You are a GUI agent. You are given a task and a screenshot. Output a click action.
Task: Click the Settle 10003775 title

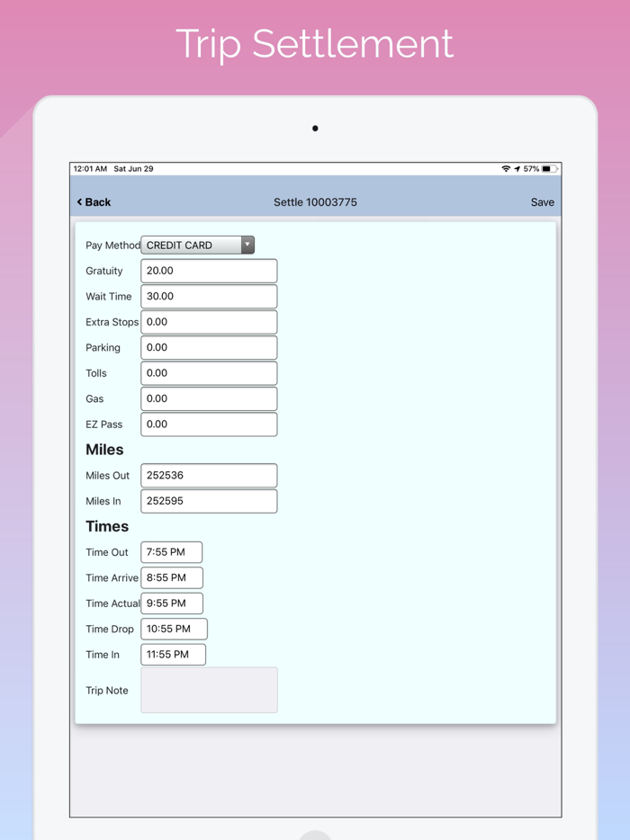(x=315, y=202)
